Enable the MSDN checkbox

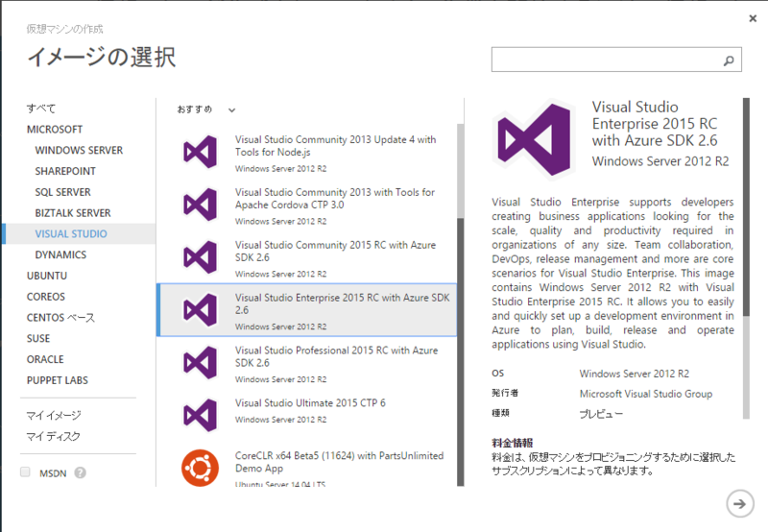pyautogui.click(x=25, y=472)
